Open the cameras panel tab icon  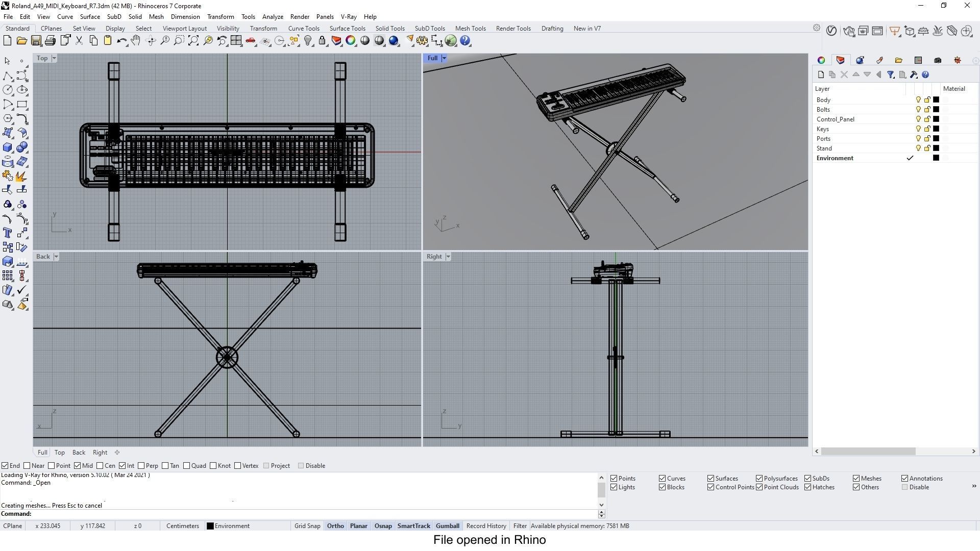click(938, 60)
